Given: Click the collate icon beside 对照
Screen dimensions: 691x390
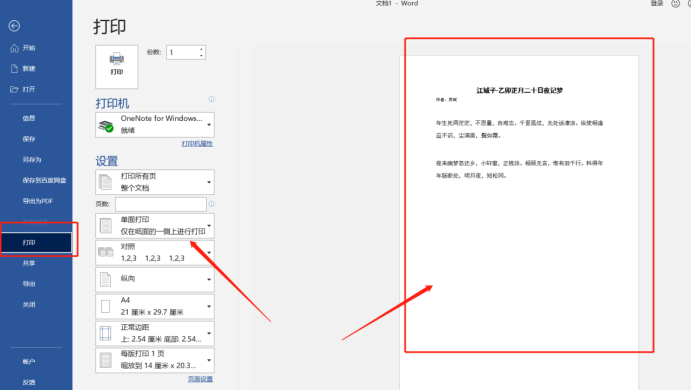Looking at the screenshot, I should coord(106,252).
